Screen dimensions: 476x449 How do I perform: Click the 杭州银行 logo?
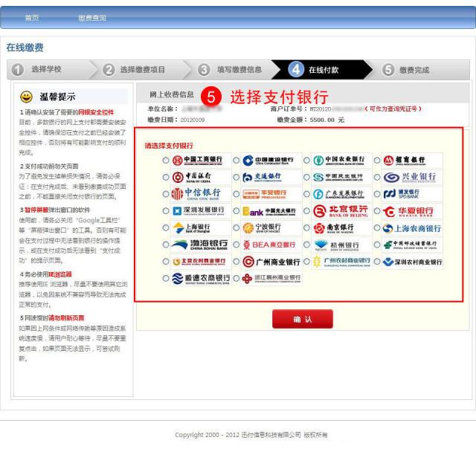pos(342,245)
